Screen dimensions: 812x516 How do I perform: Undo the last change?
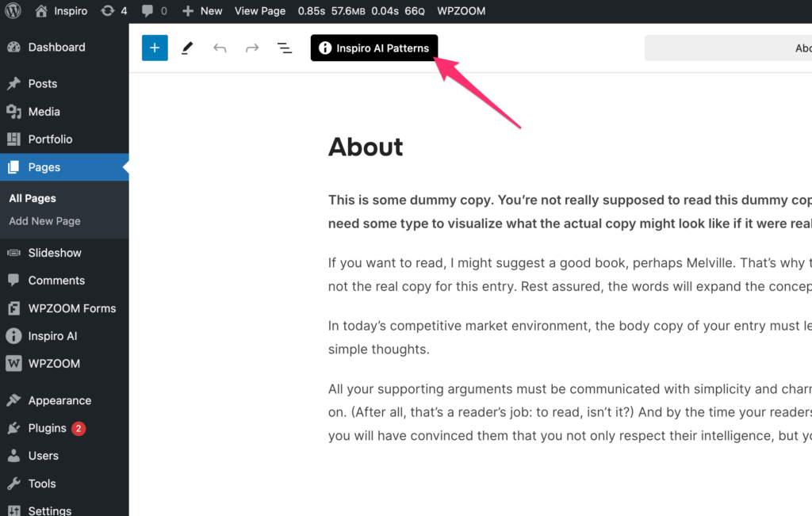click(220, 48)
